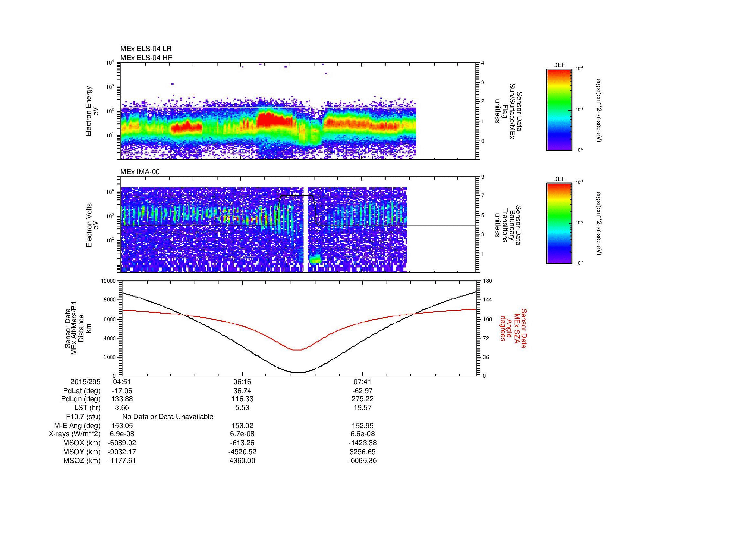The width and height of the screenshot is (756, 534).
Task: Click the SZA axis tick '144'
Action: click(487, 300)
